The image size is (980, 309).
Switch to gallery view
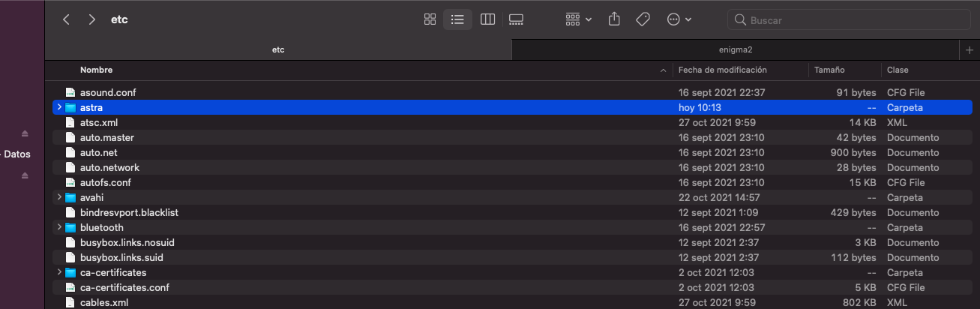[x=516, y=19]
